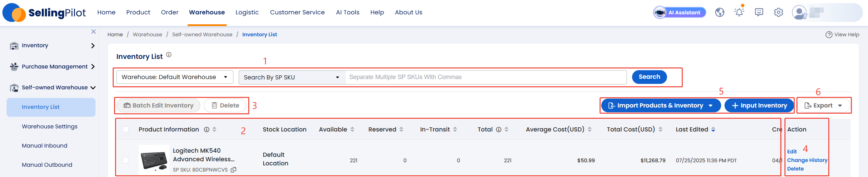Open Change History for Logitech MK540

point(807,160)
